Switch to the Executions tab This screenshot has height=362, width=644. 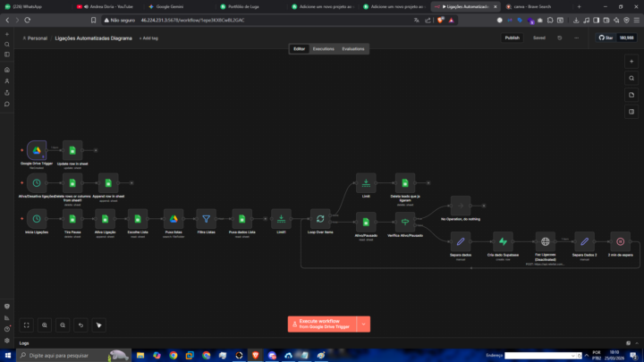point(323,48)
